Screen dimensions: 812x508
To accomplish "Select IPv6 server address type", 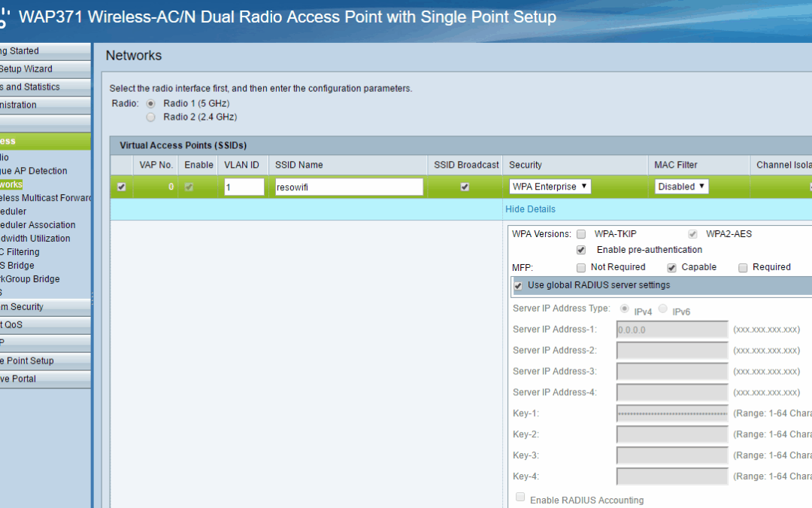I will [x=663, y=309].
